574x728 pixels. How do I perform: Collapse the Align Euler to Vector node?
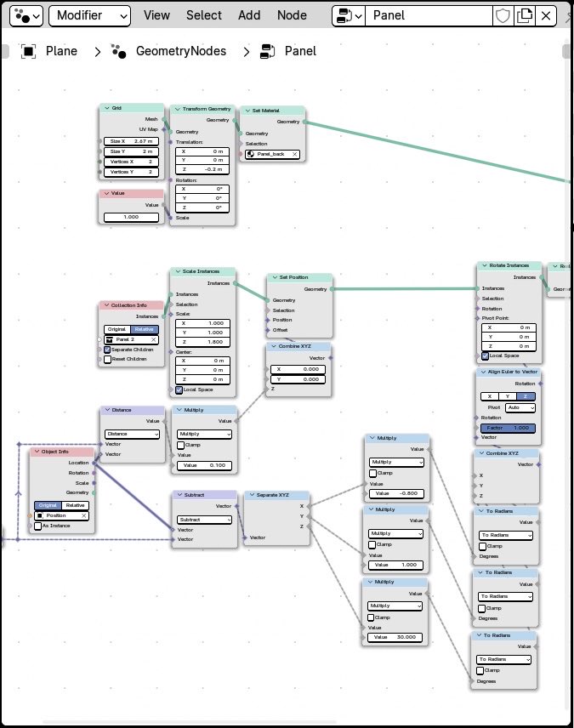tap(483, 372)
